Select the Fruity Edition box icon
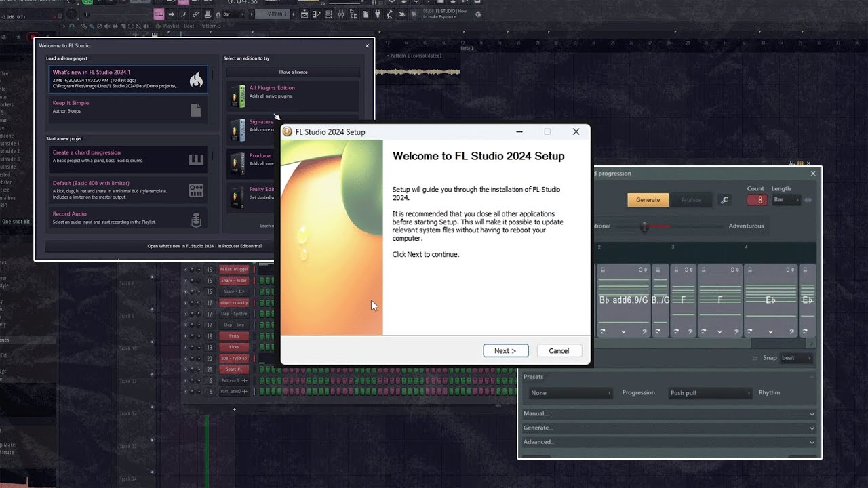 237,197
